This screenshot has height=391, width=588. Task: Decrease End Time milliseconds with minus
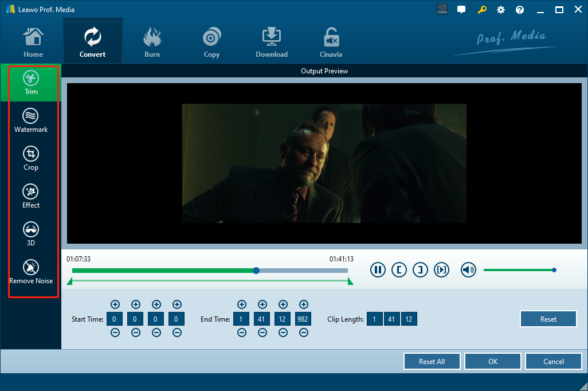pos(303,333)
